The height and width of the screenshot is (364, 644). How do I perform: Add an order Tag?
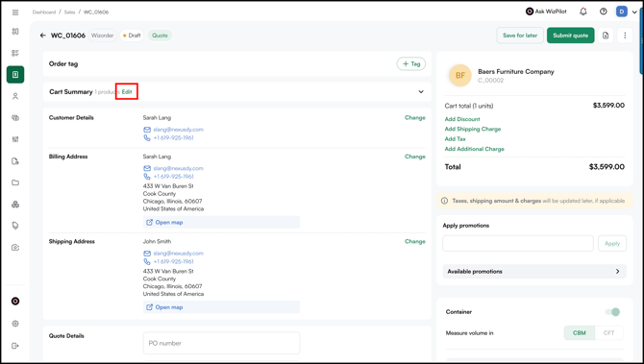411,63
